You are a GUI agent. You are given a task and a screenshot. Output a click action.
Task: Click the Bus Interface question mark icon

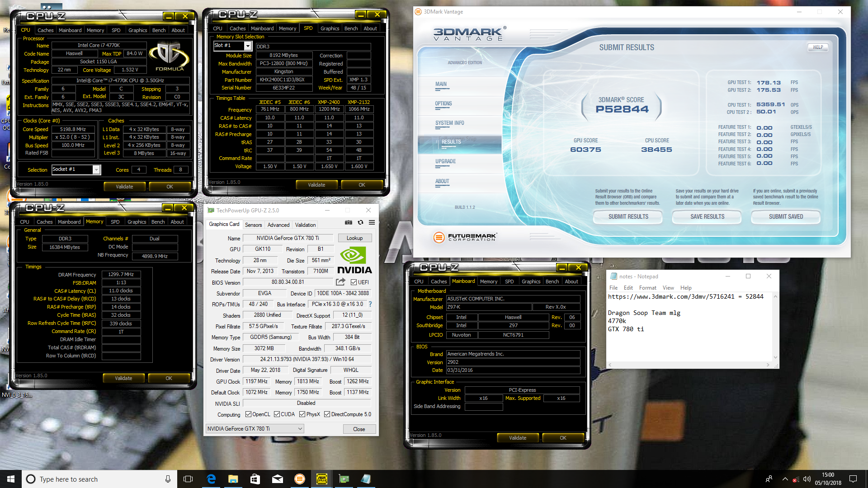pyautogui.click(x=370, y=304)
